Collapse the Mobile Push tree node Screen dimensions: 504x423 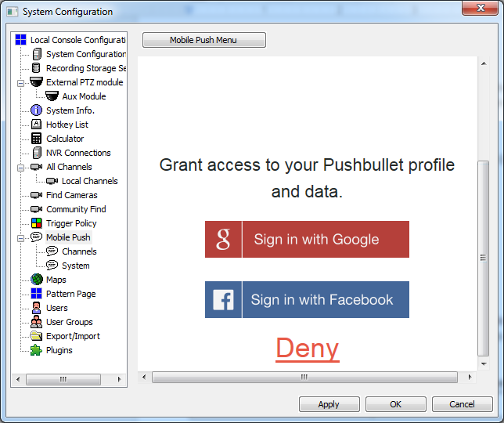point(20,238)
